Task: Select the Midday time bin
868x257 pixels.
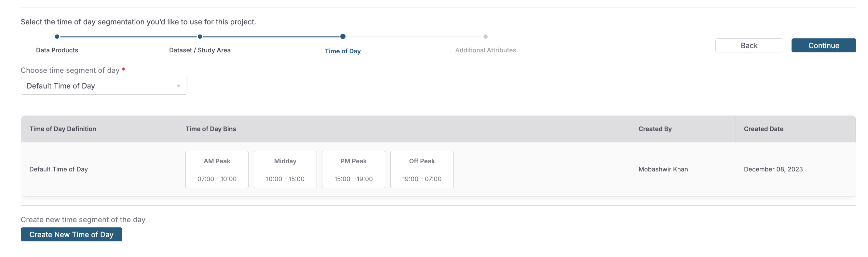Action: tap(285, 169)
